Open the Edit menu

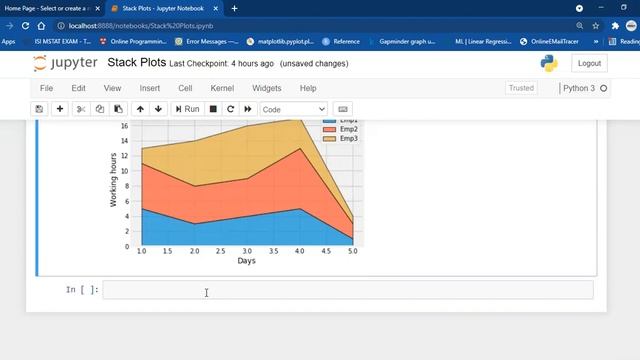pyautogui.click(x=78, y=88)
